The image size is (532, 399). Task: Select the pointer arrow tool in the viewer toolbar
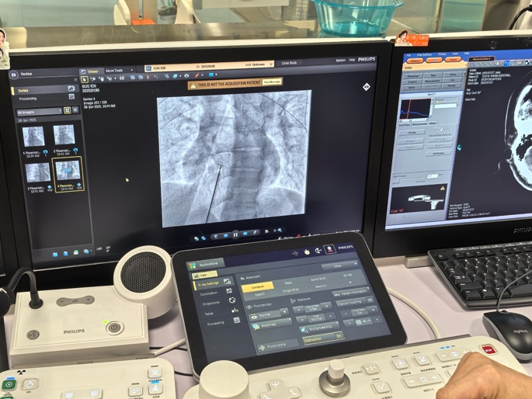[85, 80]
